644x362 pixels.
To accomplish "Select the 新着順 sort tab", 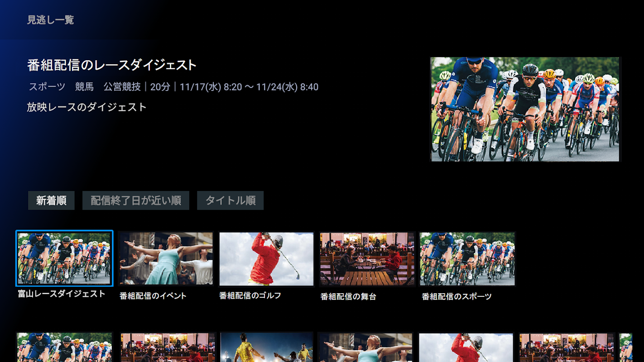I will (x=51, y=200).
